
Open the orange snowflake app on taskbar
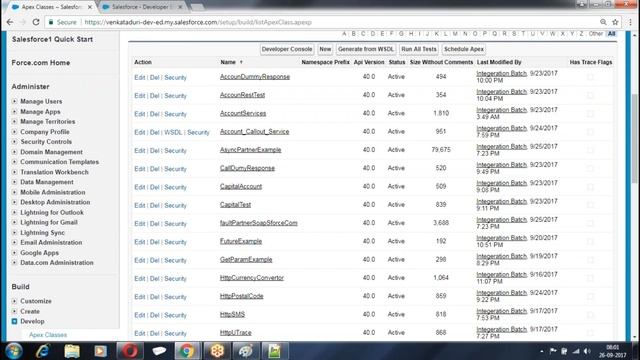(x=216, y=351)
